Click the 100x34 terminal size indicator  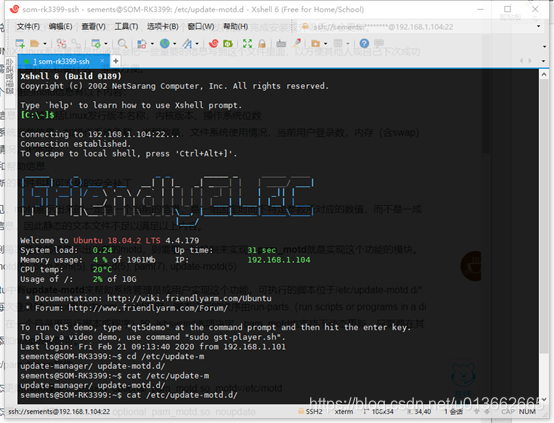pos(379,411)
